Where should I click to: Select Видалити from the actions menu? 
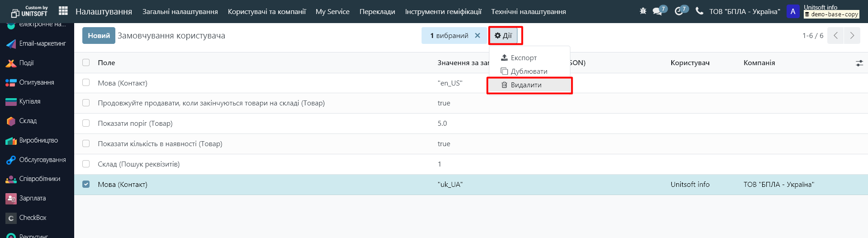pyautogui.click(x=526, y=85)
